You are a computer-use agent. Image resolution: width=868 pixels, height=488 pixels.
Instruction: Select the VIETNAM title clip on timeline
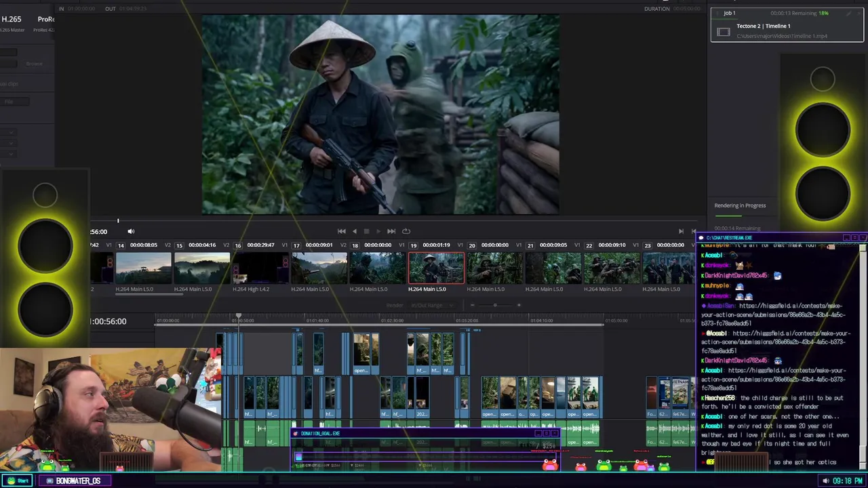[x=680, y=398]
